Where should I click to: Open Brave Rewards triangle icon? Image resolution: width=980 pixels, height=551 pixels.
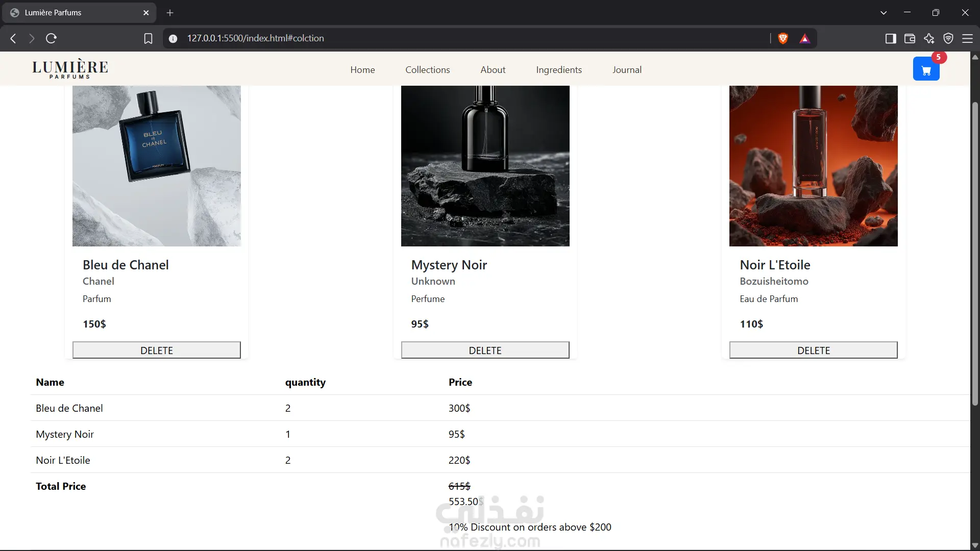pos(805,38)
